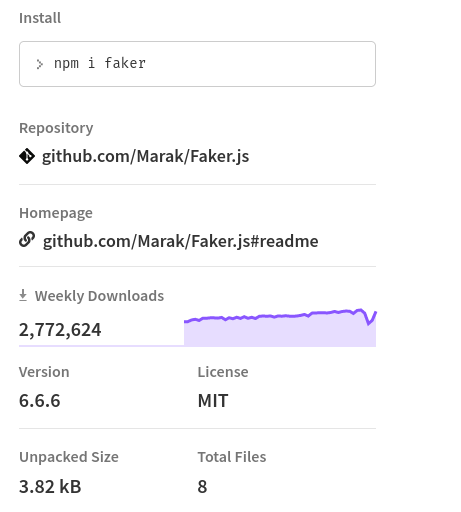Screen dimensions: 461x512
Task: Click the 2,772,624 downloads count
Action: pyautogui.click(x=60, y=330)
